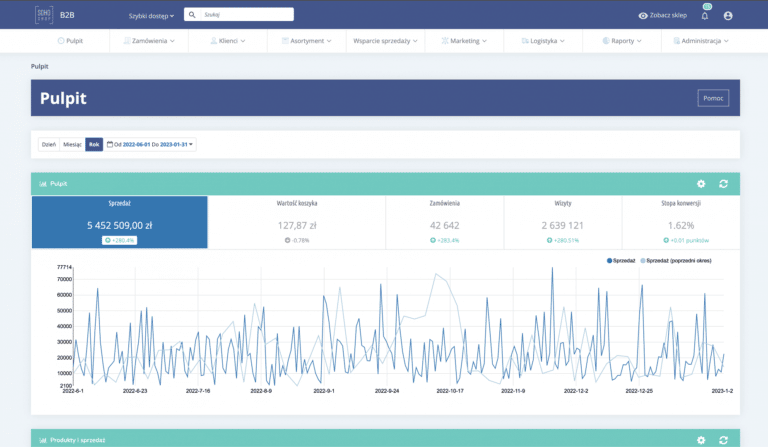Click the DEMO shop logo
This screenshot has width=768, height=447.
click(x=44, y=15)
